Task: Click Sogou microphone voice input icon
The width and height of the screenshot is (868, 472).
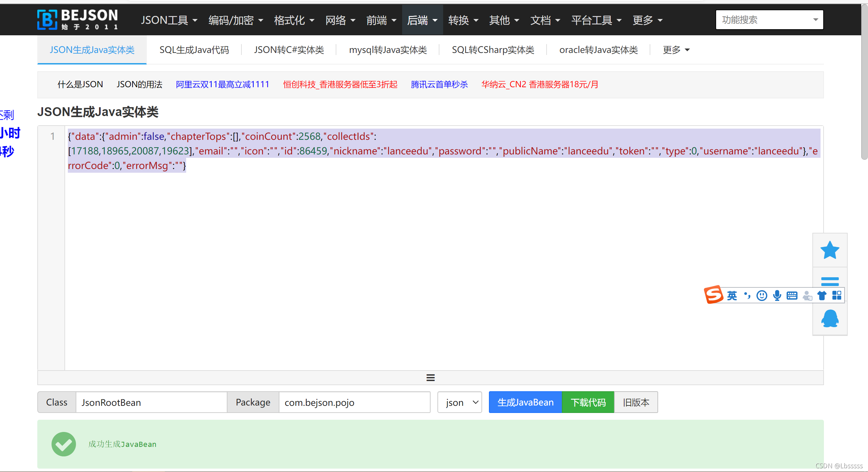Action: [x=777, y=296]
